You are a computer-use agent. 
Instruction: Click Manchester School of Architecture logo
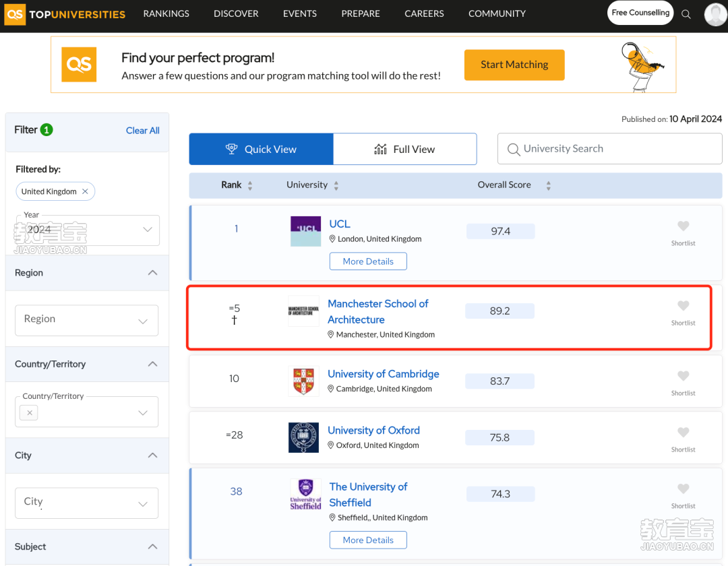tap(303, 311)
